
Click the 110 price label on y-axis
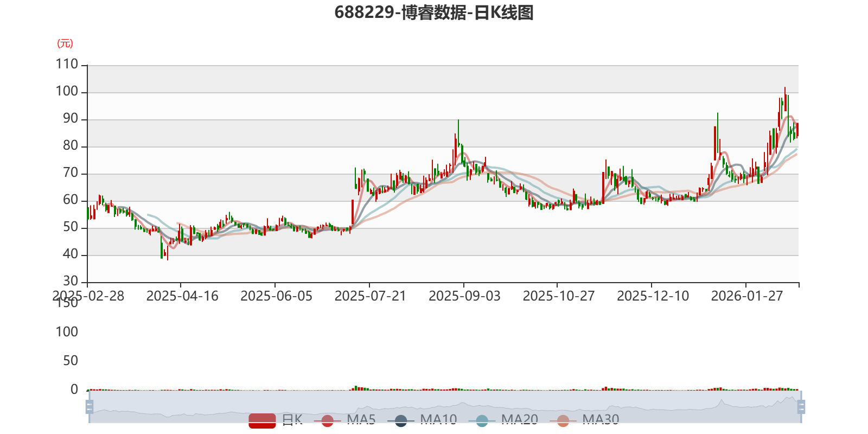(x=67, y=64)
